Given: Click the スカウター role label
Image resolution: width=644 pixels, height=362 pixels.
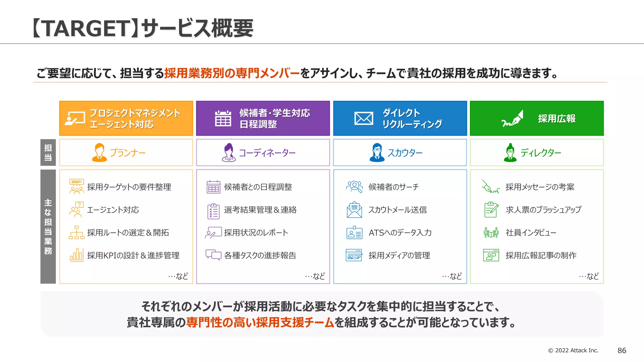Looking at the screenshot, I should (405, 153).
